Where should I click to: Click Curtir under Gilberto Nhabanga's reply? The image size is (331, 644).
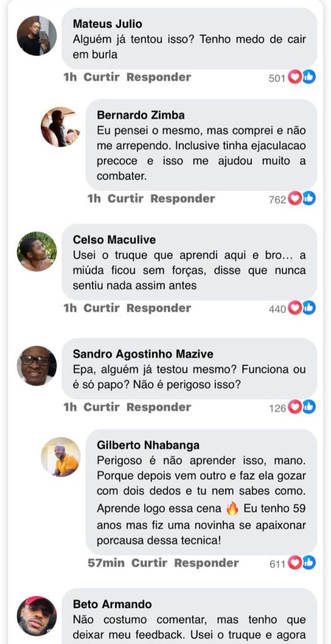tap(149, 563)
